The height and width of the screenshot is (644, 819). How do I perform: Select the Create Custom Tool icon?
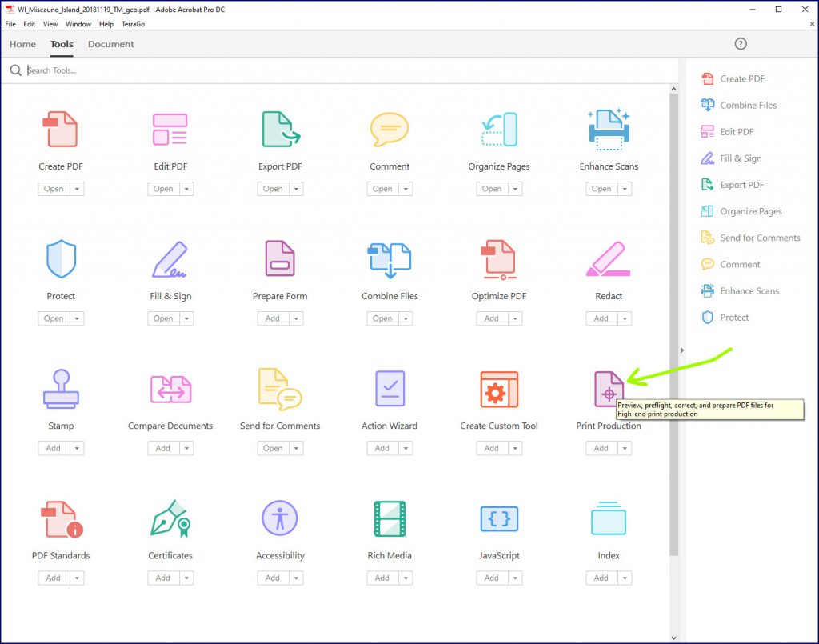click(x=499, y=389)
